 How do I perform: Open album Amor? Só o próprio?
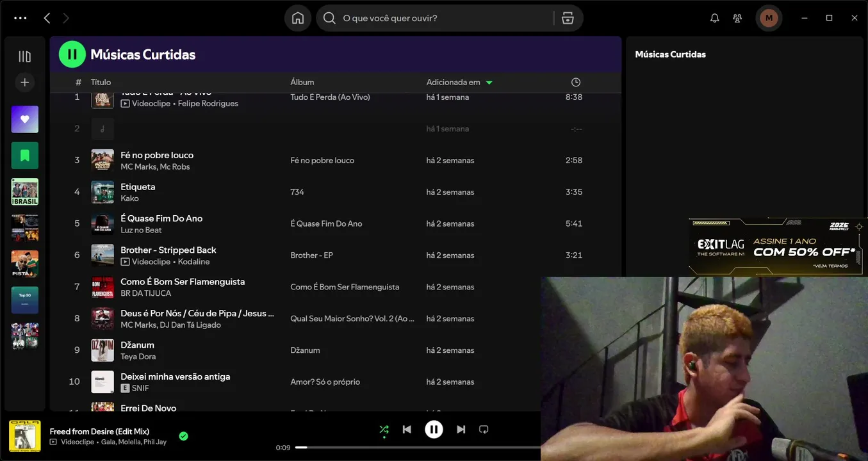[x=325, y=382]
